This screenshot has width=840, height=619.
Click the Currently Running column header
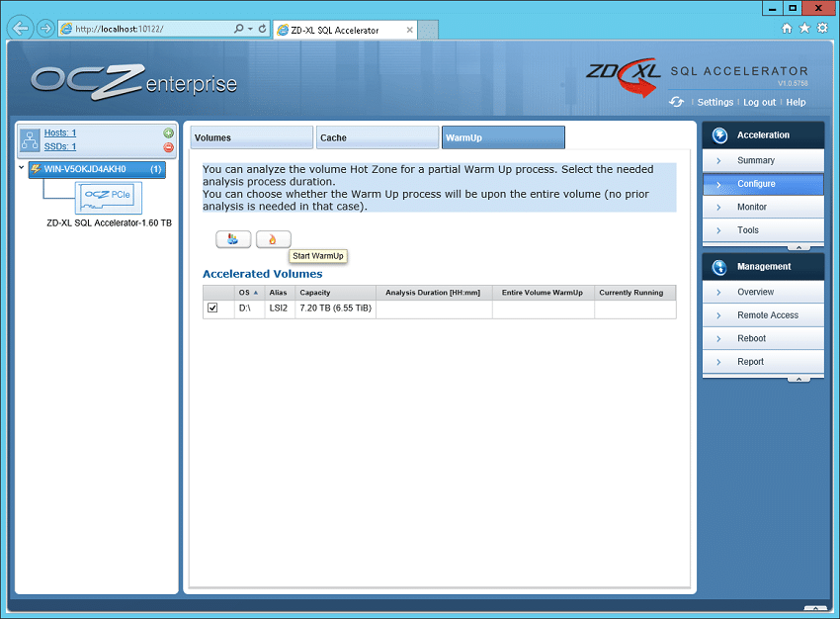(x=634, y=292)
